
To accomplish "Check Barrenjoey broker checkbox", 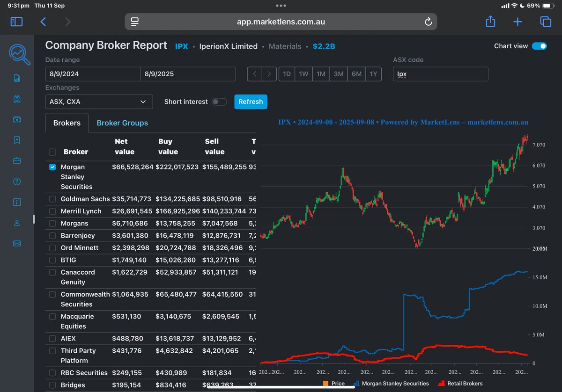I will (52, 235).
